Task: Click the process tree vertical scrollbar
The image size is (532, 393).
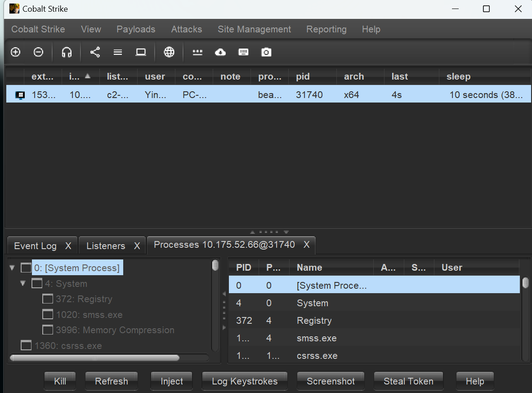Action: click(215, 305)
